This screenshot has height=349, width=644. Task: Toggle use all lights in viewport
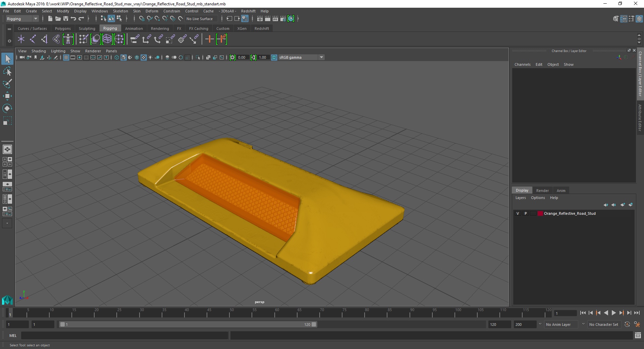click(x=150, y=57)
